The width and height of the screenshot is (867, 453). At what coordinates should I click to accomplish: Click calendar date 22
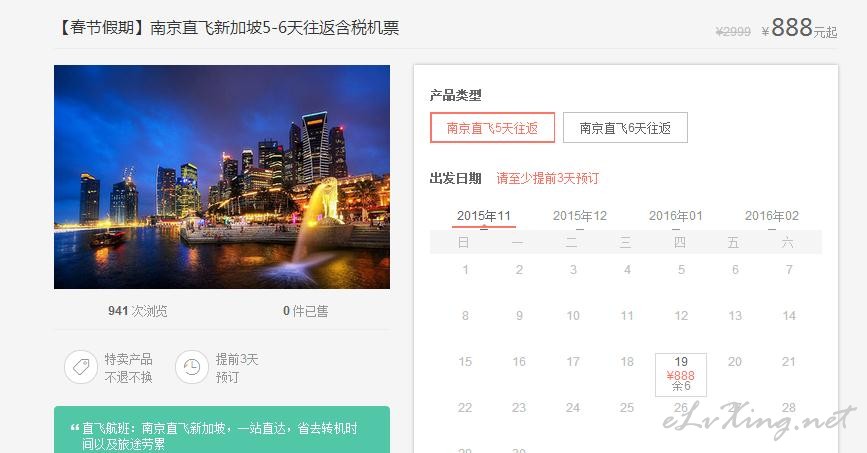[465, 408]
